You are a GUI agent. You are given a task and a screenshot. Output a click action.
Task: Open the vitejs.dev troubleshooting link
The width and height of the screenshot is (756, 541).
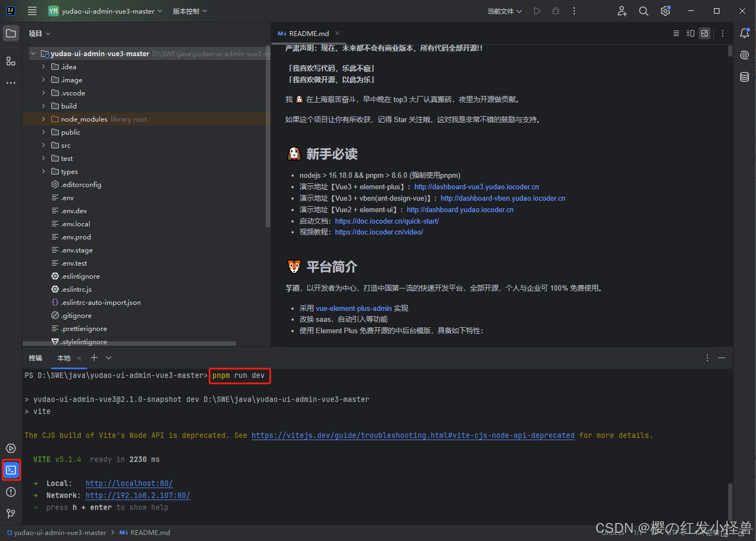[x=413, y=435]
